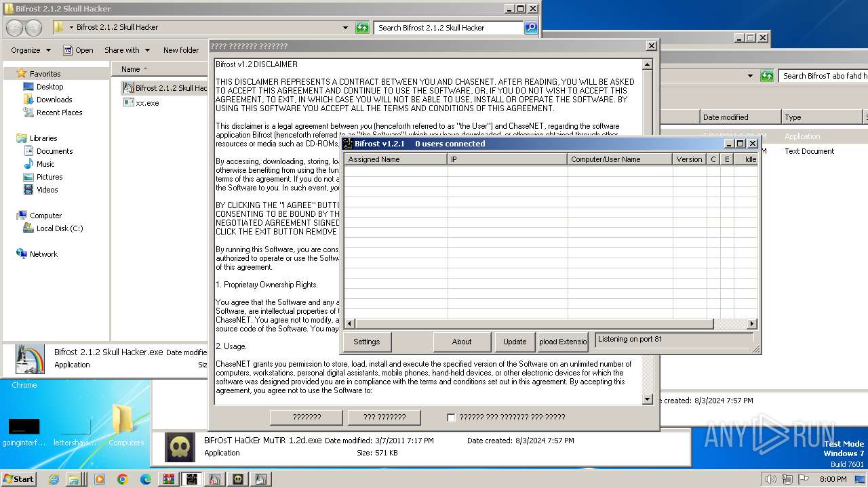This screenshot has width=868, height=488.
Task: Open Bifrost Settings button
Action: pyautogui.click(x=367, y=342)
